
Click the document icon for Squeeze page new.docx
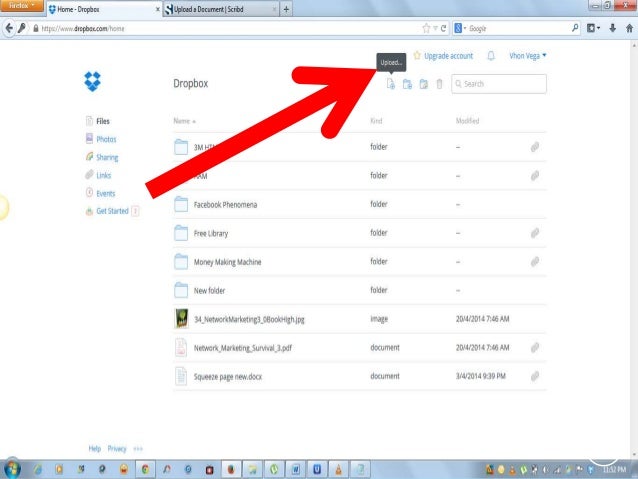pos(181,376)
